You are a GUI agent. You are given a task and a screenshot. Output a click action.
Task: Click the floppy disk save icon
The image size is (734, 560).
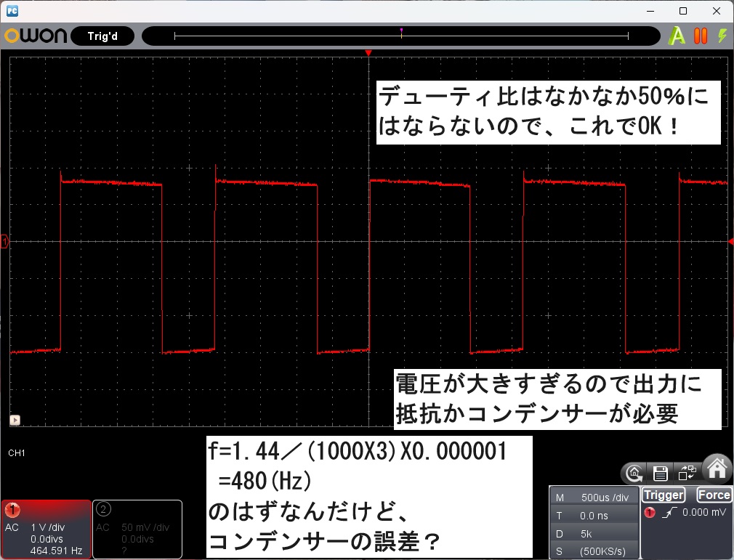click(x=661, y=474)
